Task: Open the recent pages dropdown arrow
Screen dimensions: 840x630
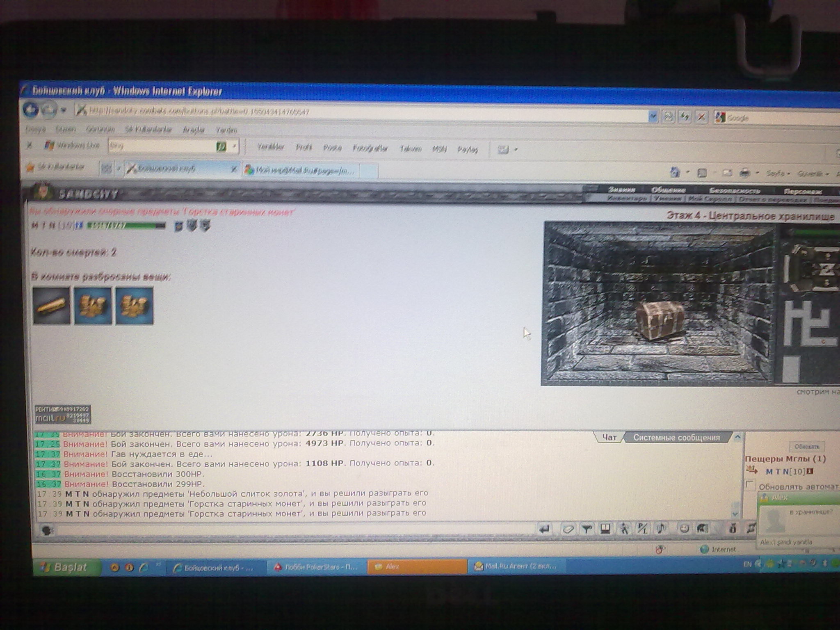Action: 64,110
